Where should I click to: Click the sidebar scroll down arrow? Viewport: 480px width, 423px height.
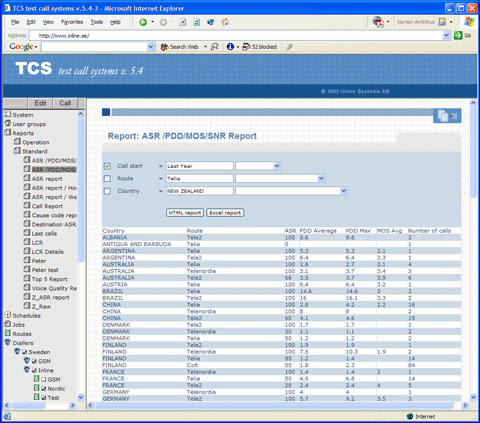[80, 397]
